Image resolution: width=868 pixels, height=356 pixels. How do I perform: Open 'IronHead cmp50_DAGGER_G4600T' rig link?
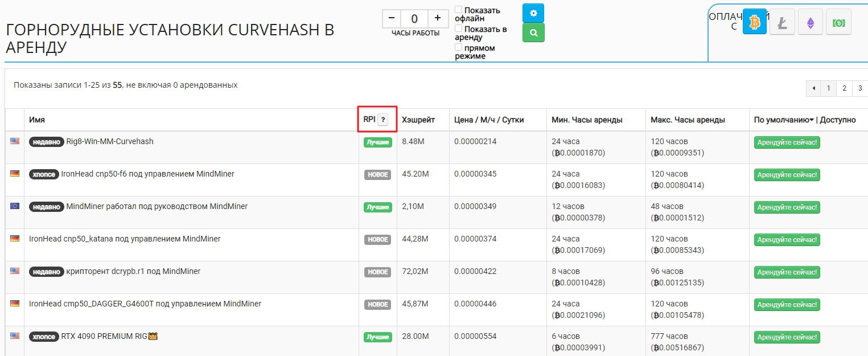[x=145, y=304]
